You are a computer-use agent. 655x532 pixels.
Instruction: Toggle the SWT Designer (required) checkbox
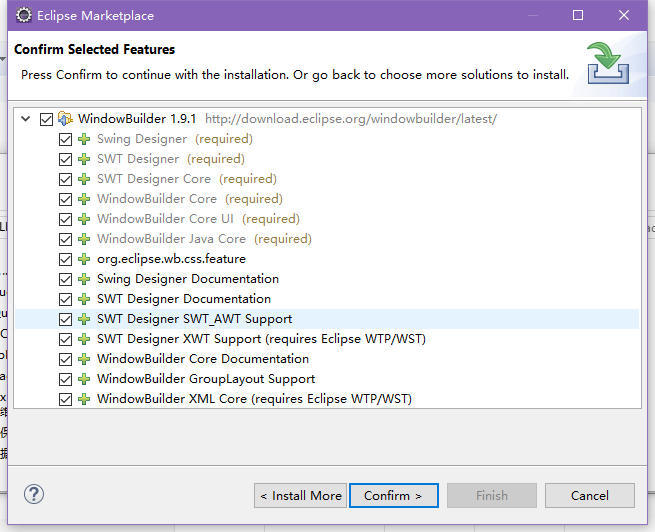click(x=65, y=160)
